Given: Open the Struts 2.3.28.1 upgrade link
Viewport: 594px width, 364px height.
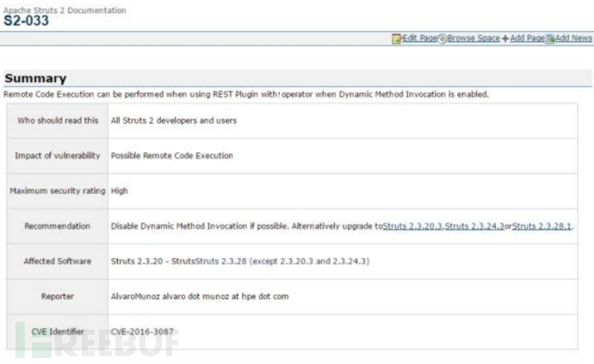Looking at the screenshot, I should 541,226.
